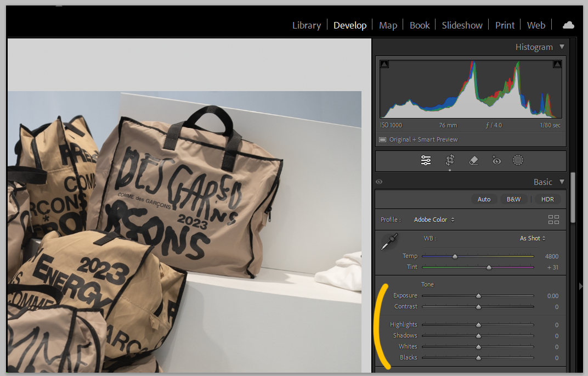Image resolution: width=588 pixels, height=376 pixels.
Task: Click the histogram graph area
Action: pos(471,89)
